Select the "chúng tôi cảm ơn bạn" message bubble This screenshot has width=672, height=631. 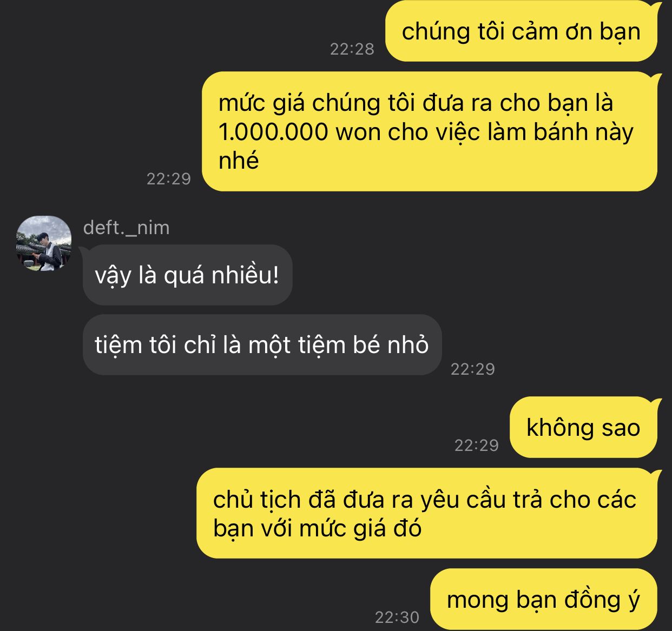[x=522, y=31]
